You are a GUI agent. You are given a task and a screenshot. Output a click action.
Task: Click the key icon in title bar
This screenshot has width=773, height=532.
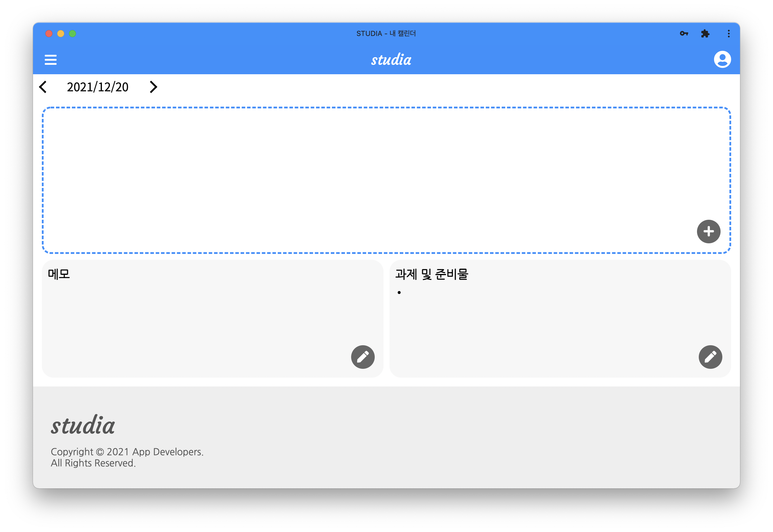[x=684, y=33]
